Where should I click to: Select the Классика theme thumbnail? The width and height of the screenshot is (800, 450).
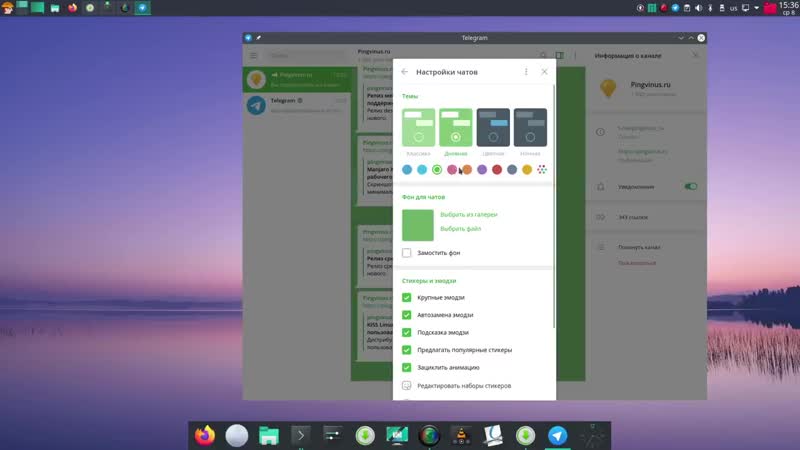pos(418,127)
